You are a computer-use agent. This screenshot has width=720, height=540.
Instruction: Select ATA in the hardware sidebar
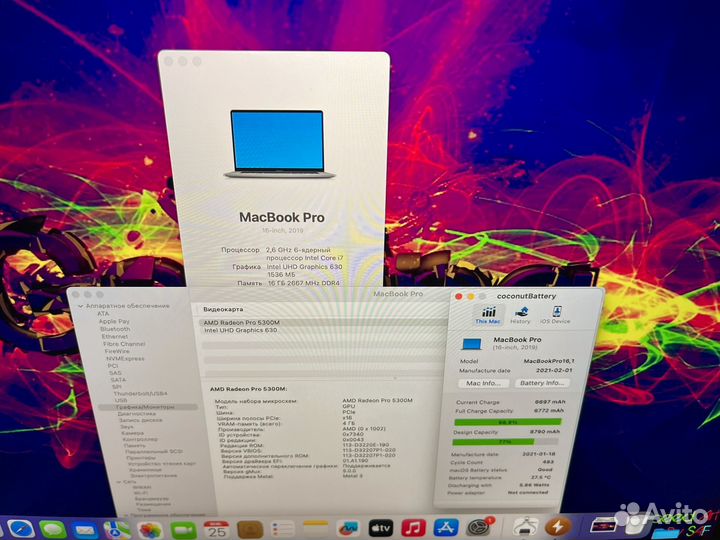(x=103, y=314)
